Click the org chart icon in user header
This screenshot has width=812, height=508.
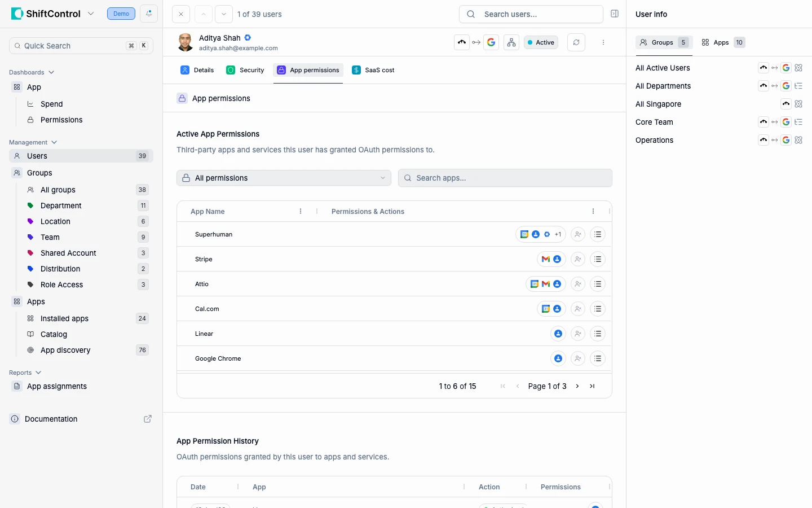click(511, 42)
